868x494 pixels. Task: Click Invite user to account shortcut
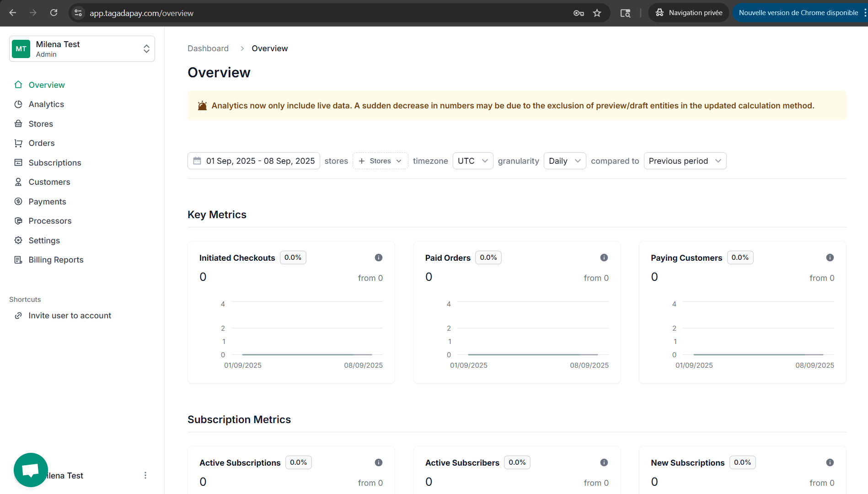coord(70,316)
